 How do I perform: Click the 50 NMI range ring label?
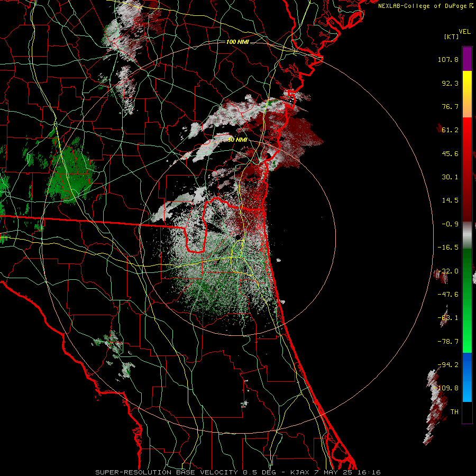click(237, 140)
